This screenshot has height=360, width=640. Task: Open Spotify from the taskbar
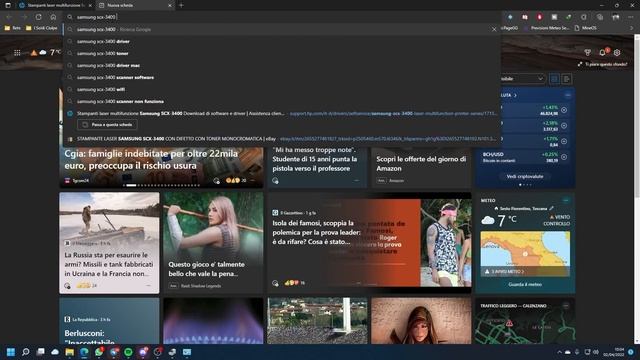128,352
